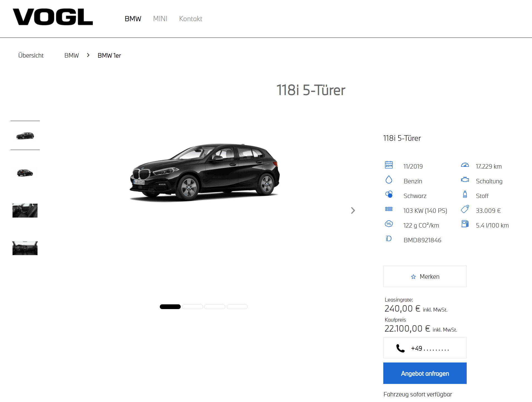
Task: Select the rear-view car thumbnail
Action: [25, 173]
